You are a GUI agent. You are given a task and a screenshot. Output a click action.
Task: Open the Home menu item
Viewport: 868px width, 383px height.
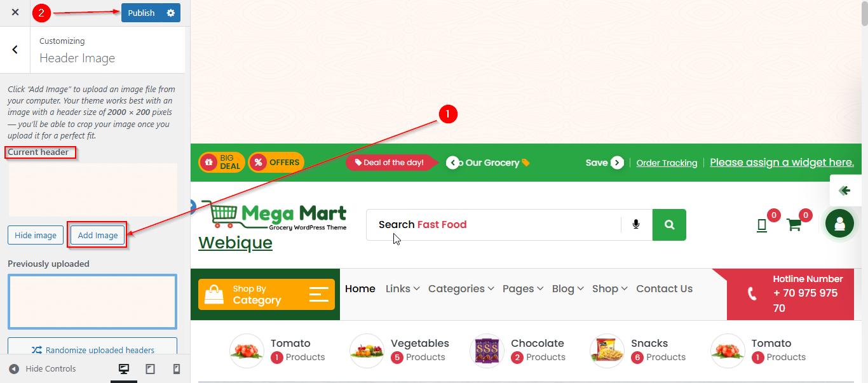pos(360,288)
